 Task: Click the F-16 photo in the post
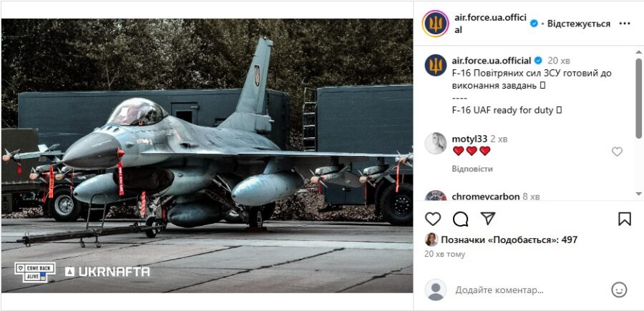(x=207, y=156)
